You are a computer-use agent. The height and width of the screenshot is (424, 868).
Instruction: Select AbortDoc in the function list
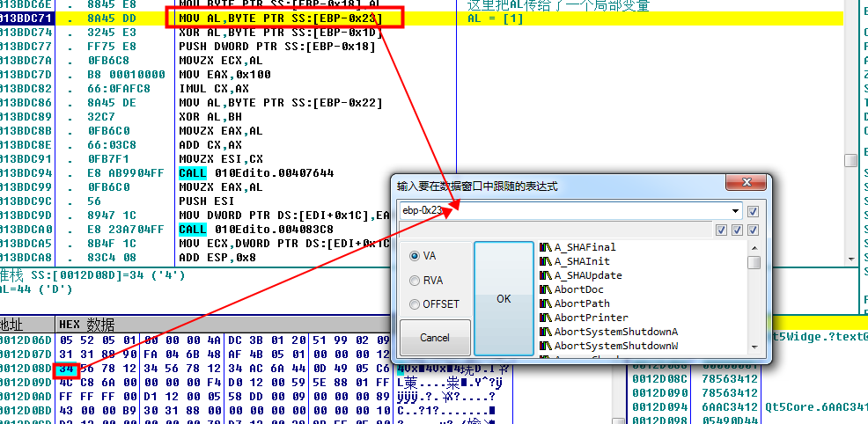[579, 289]
